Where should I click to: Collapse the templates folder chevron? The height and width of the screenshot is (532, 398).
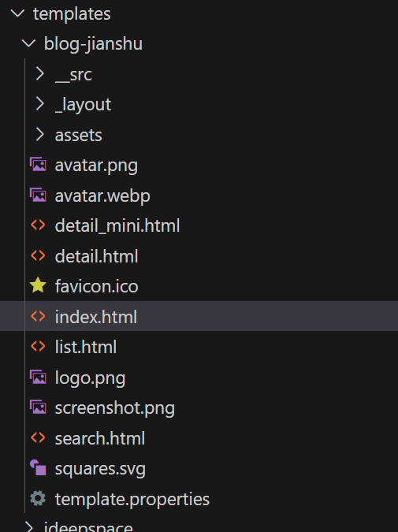click(x=17, y=13)
